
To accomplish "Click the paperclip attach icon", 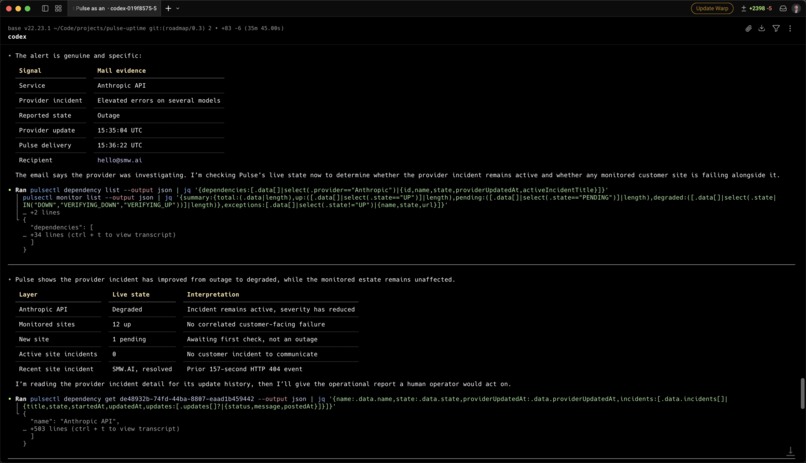I will pyautogui.click(x=748, y=28).
